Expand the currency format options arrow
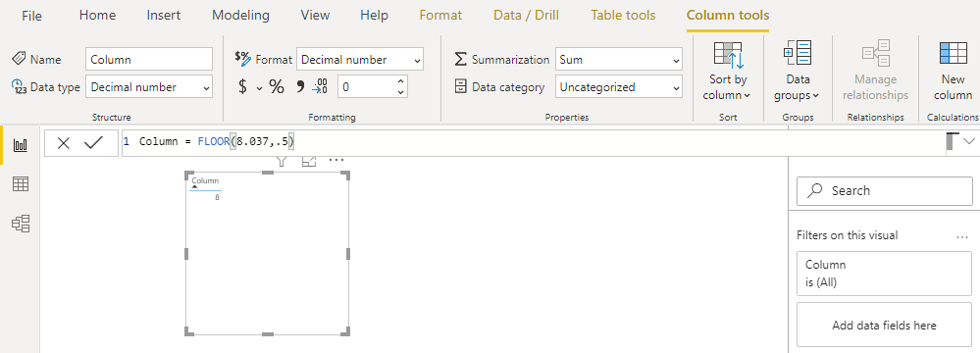 tap(259, 88)
